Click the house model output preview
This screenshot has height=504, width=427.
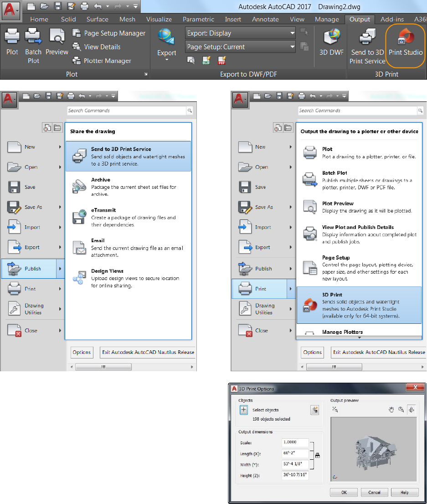[374, 449]
